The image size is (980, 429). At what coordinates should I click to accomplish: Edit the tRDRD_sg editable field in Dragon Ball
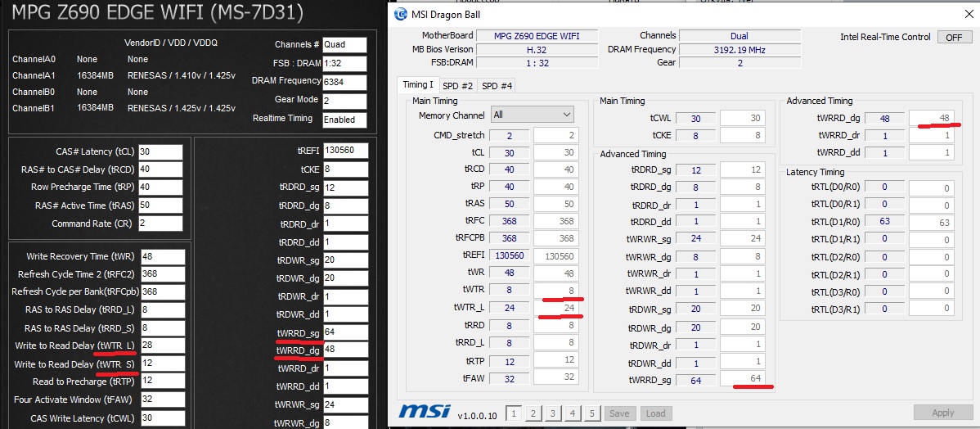pyautogui.click(x=743, y=169)
